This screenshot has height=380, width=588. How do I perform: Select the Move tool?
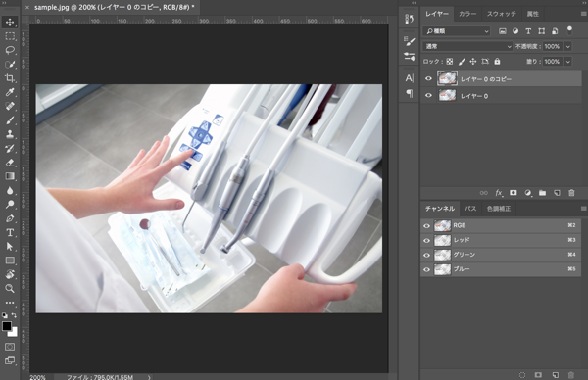click(x=10, y=23)
